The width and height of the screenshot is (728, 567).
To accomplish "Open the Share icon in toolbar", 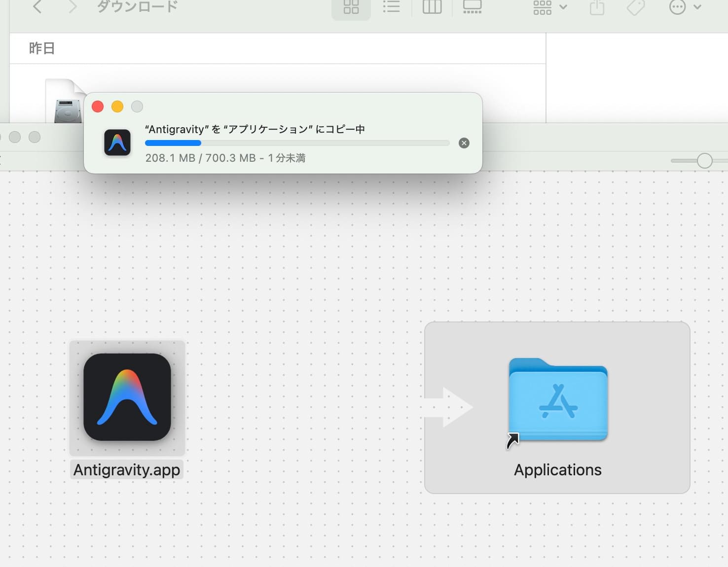I will click(597, 7).
